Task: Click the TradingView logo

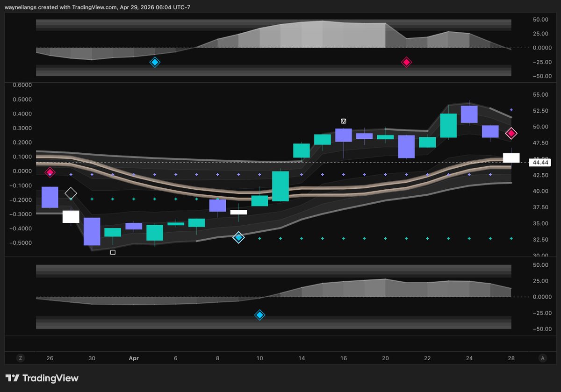Action: (42, 378)
